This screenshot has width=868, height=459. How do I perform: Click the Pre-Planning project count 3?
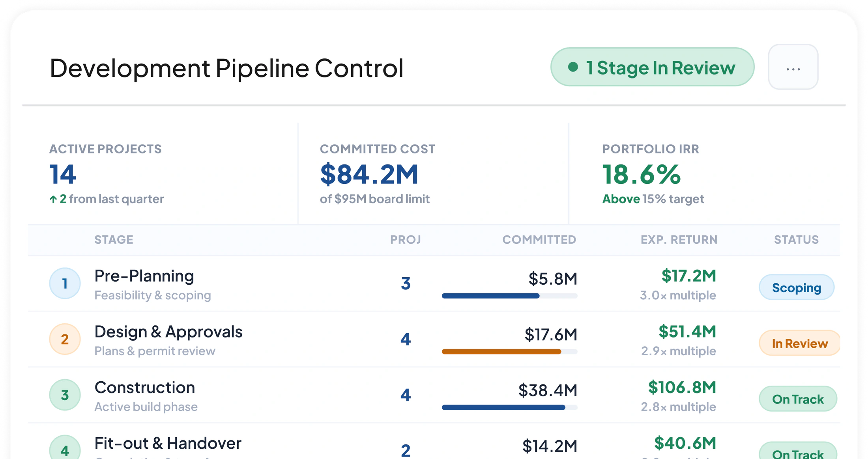406,284
